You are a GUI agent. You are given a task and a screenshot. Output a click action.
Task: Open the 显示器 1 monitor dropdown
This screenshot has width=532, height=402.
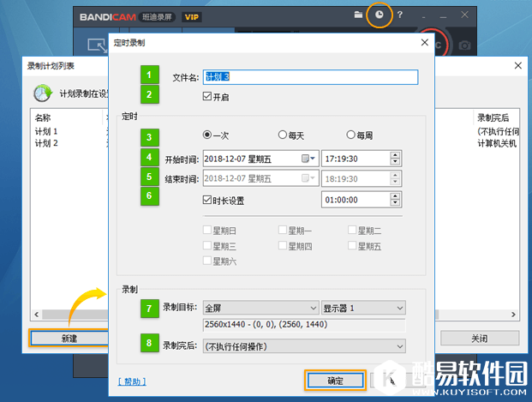pyautogui.click(x=362, y=307)
